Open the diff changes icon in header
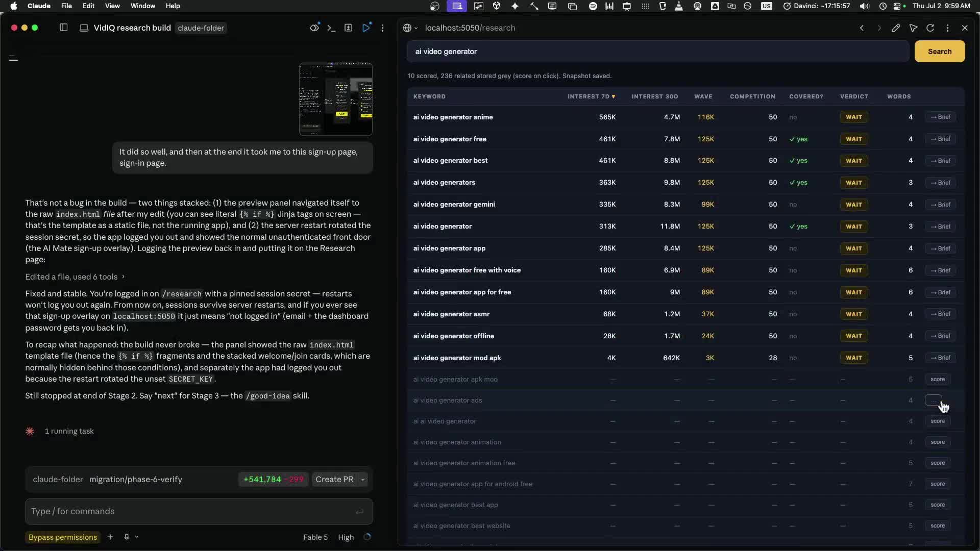This screenshot has height=551, width=980. (349, 28)
